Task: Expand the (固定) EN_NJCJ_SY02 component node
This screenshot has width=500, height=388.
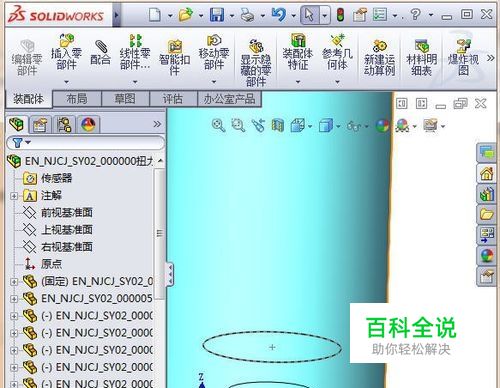Action: 14,282
